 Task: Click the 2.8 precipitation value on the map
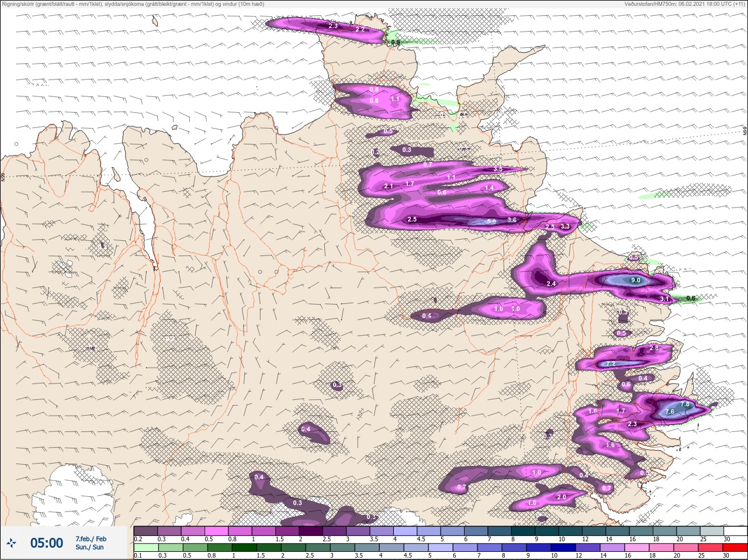tap(654, 348)
